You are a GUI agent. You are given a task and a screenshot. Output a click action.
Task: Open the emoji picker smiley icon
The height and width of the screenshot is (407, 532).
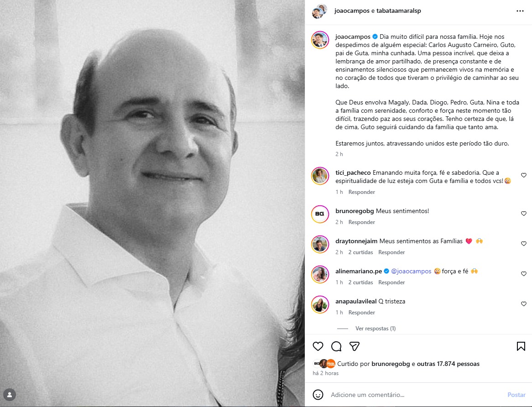click(x=318, y=395)
